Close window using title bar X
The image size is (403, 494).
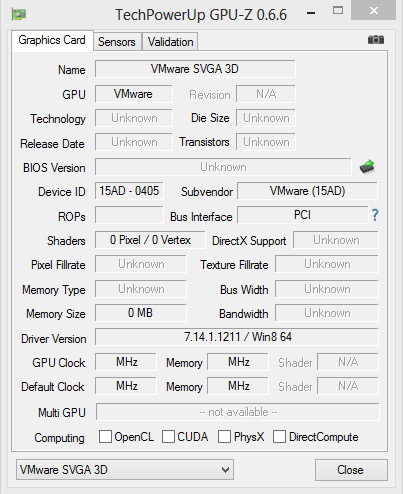coord(374,11)
